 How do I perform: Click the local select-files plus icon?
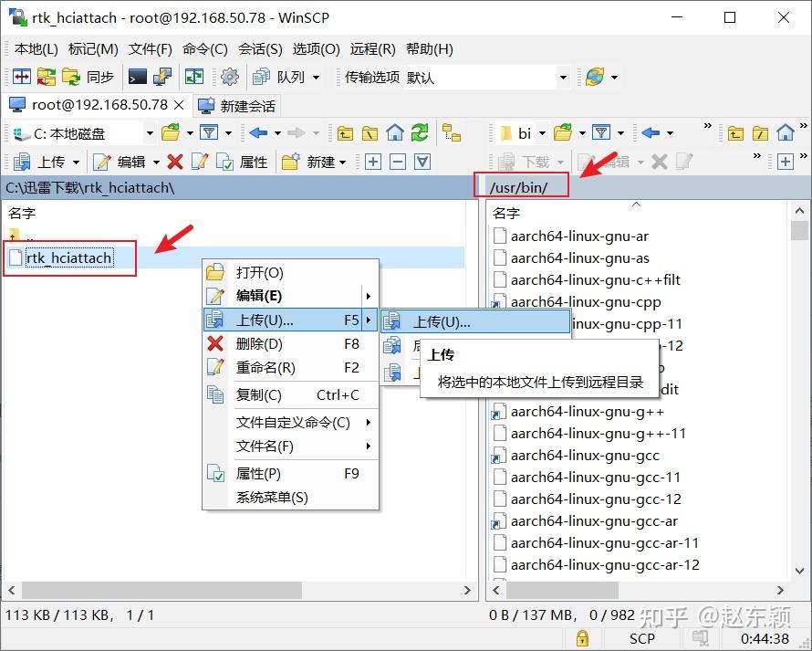(x=372, y=162)
